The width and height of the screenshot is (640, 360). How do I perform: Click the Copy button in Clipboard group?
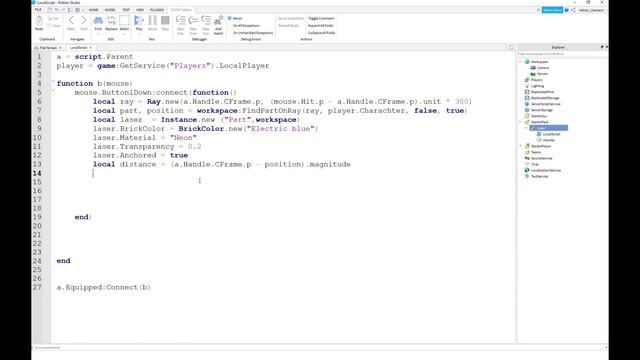coord(54,26)
